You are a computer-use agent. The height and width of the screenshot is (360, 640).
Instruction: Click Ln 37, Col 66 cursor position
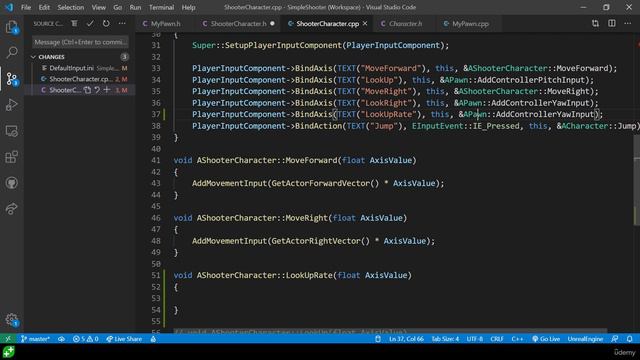(406, 339)
